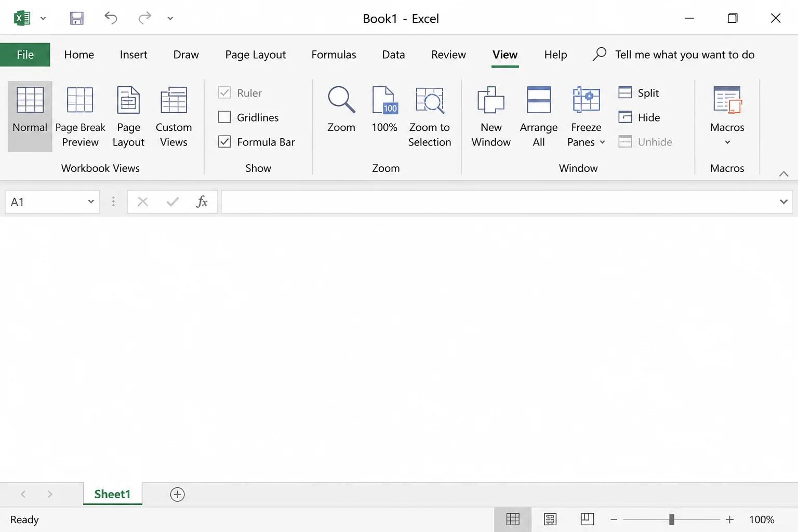Open the dropdown next to Excel icon

click(43, 19)
